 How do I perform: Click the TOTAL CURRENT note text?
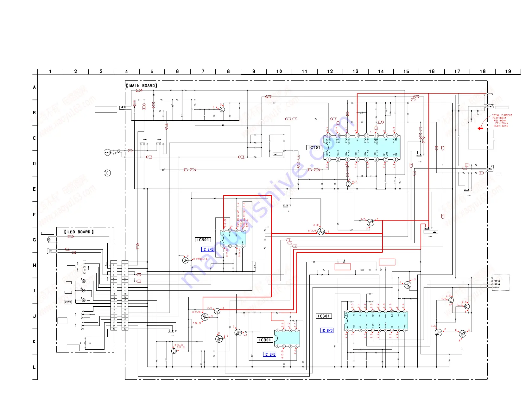(x=501, y=121)
